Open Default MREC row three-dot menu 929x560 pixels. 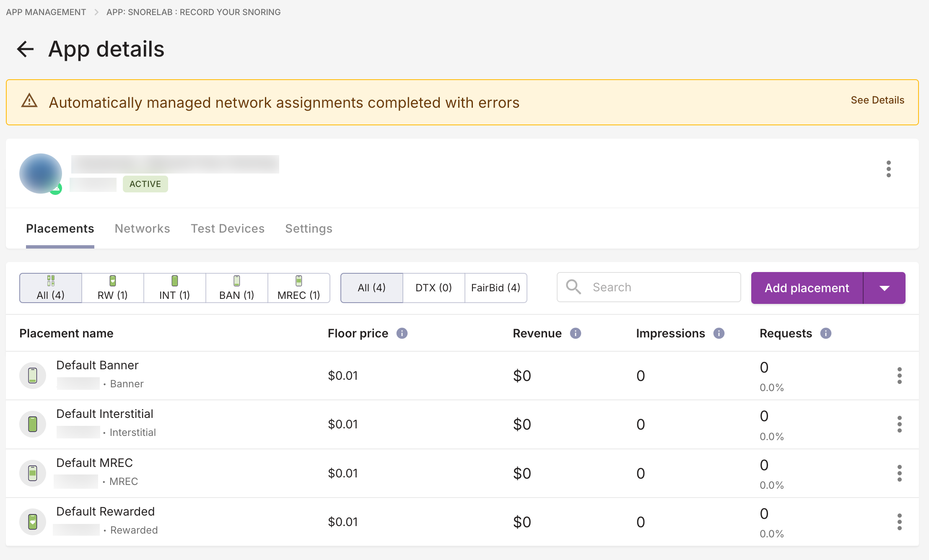click(899, 473)
